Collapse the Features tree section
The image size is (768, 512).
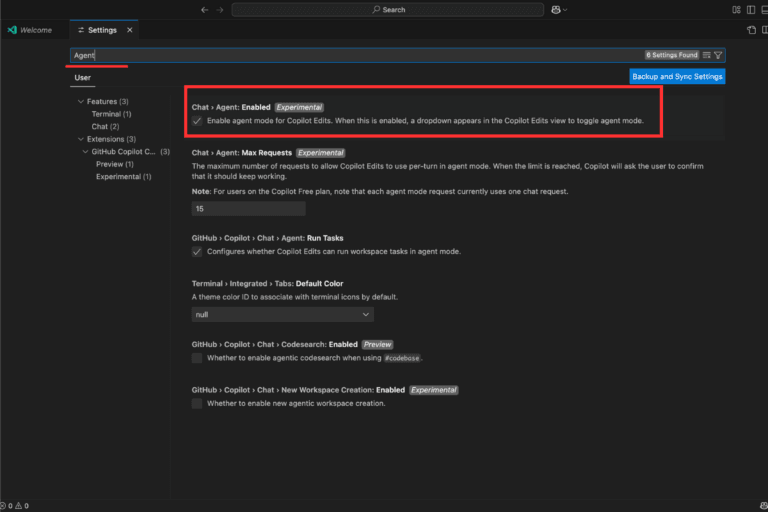pos(81,102)
